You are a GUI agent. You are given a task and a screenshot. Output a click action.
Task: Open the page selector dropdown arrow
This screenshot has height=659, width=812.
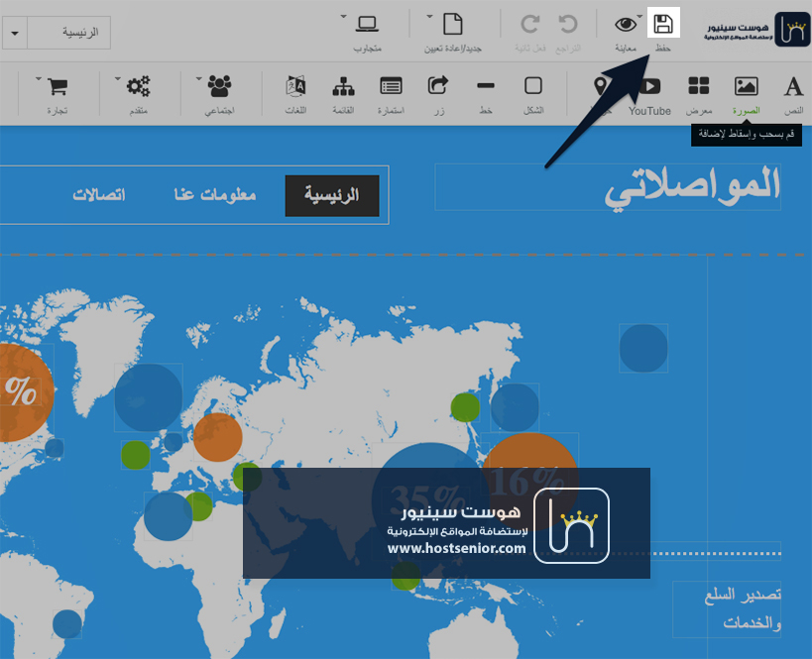coord(15,33)
